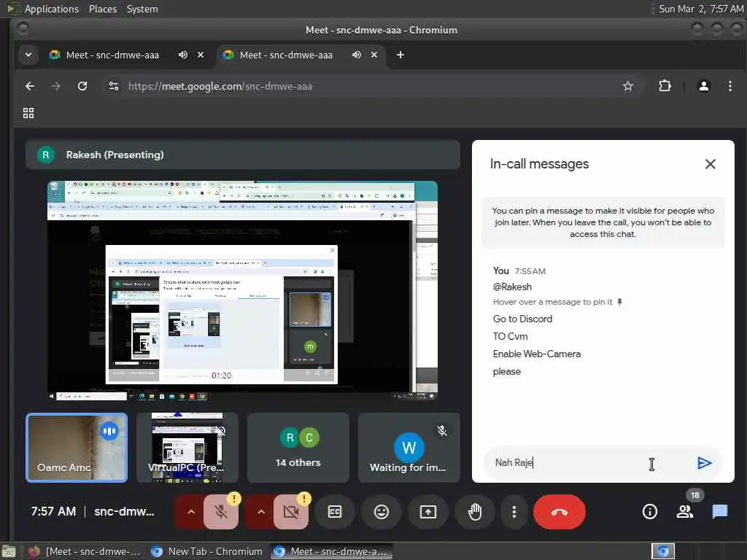Image resolution: width=747 pixels, height=560 pixels.
Task: Reload the Meet page
Action: (82, 86)
